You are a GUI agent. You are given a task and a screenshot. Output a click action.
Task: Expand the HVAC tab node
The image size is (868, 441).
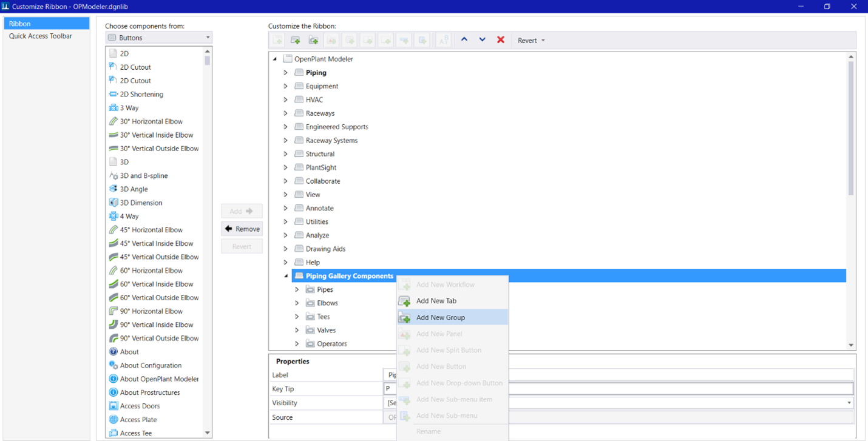[x=286, y=99]
